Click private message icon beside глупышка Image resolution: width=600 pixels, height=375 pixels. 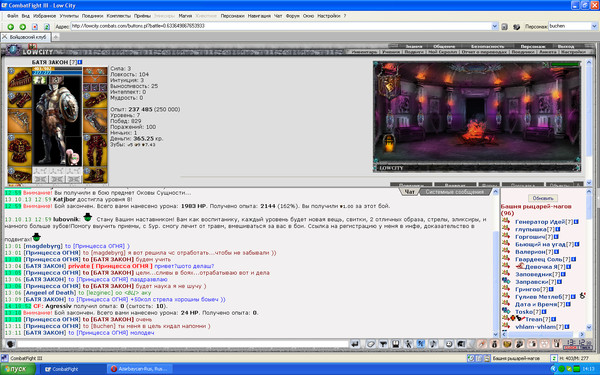(x=506, y=229)
